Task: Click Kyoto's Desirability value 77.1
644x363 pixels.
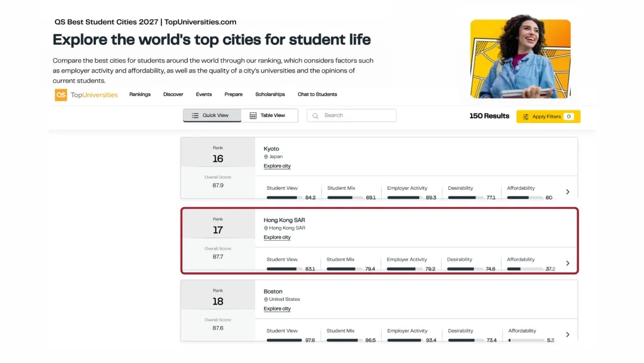Action: (x=491, y=198)
